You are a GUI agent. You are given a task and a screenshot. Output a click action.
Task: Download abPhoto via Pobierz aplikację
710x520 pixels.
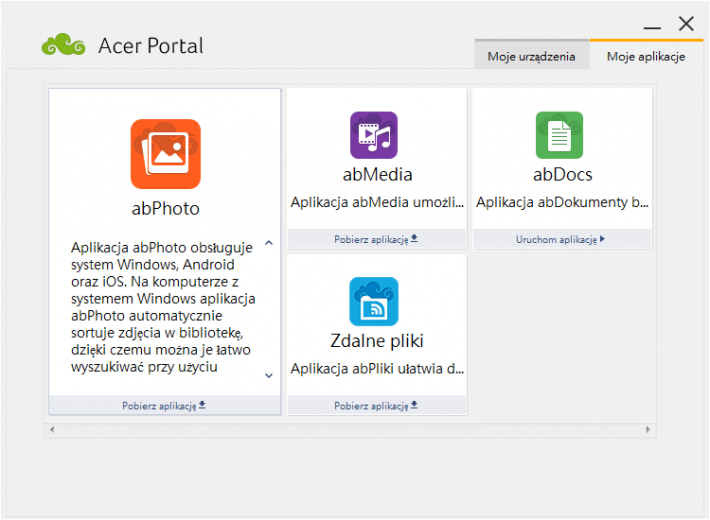[164, 405]
